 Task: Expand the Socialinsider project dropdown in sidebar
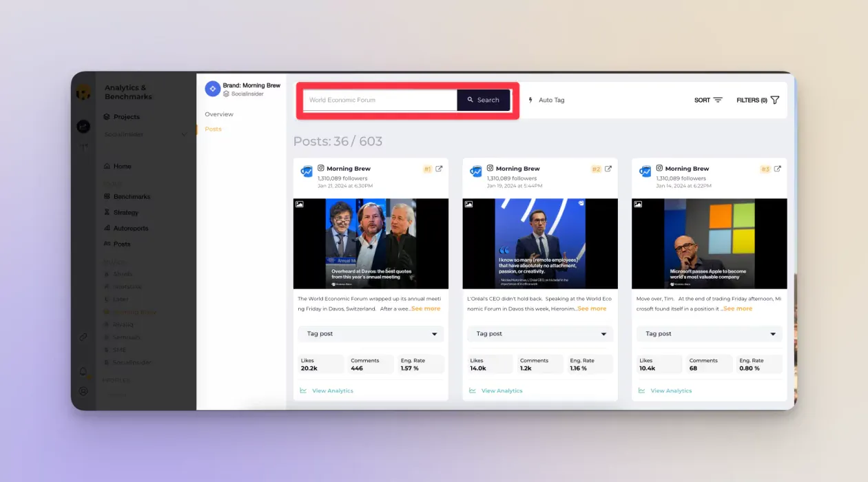click(145, 134)
